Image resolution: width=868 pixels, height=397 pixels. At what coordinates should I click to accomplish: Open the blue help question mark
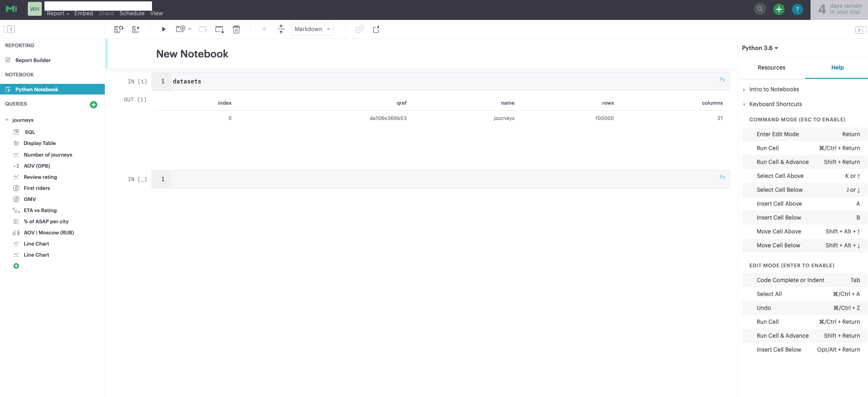[x=798, y=9]
